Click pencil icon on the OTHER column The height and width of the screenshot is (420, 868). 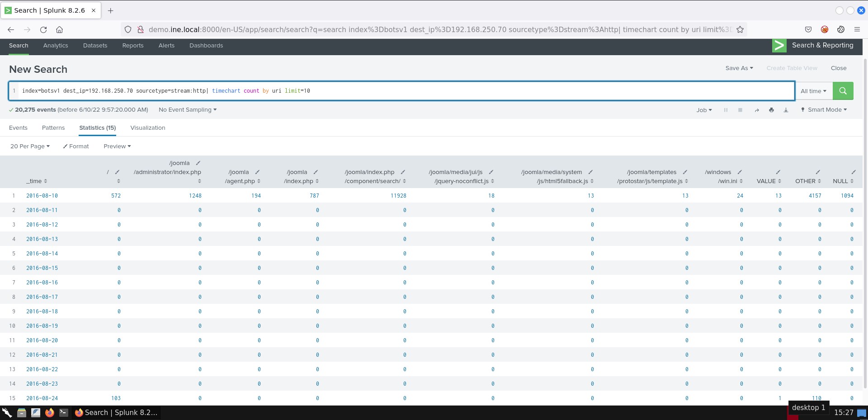click(818, 172)
